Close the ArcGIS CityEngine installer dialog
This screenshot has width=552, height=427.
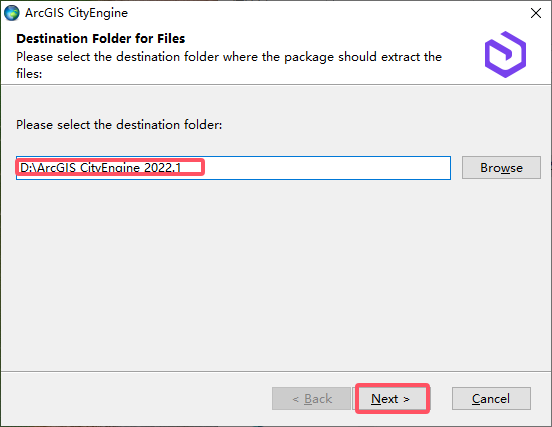tap(535, 13)
